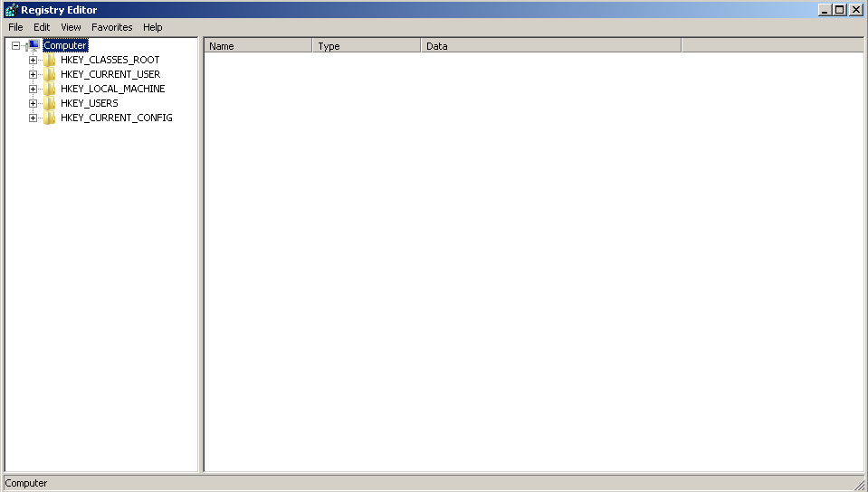Expand the HKEY_CLASSES_ROOT key

[33, 60]
